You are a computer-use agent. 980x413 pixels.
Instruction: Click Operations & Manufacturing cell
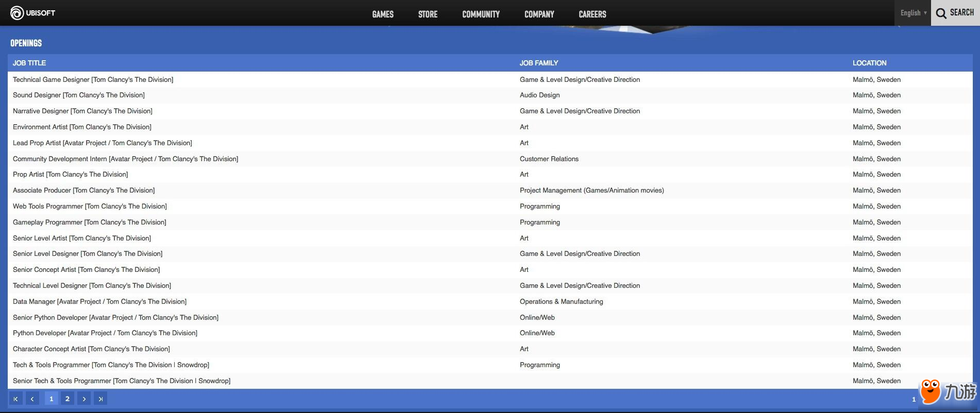(x=562, y=301)
